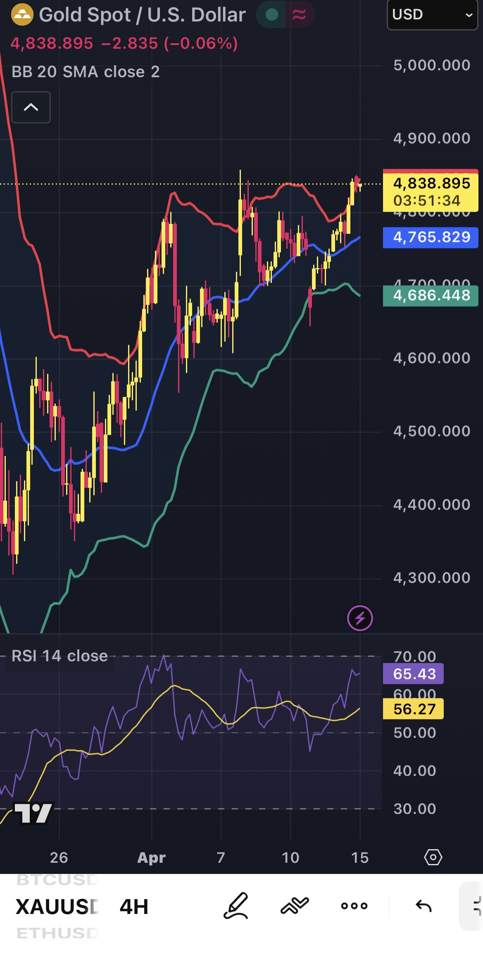
Task: Tap the three-circle more options icon
Action: (354, 906)
